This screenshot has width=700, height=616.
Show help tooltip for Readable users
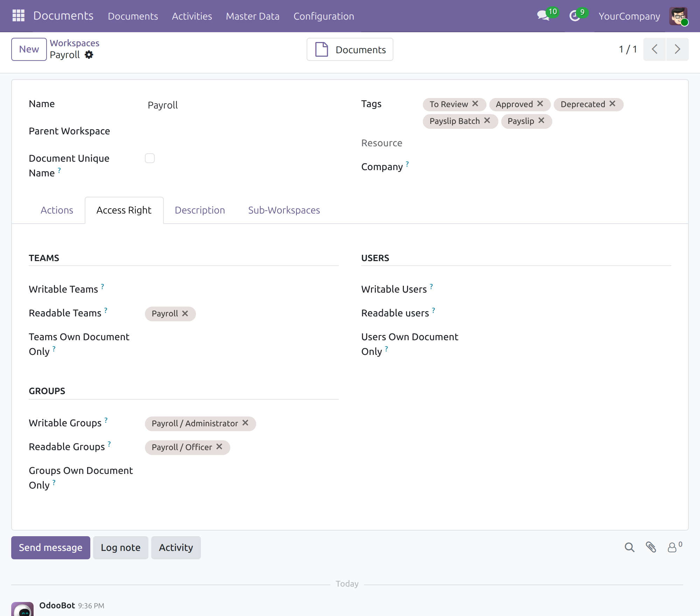tap(433, 310)
